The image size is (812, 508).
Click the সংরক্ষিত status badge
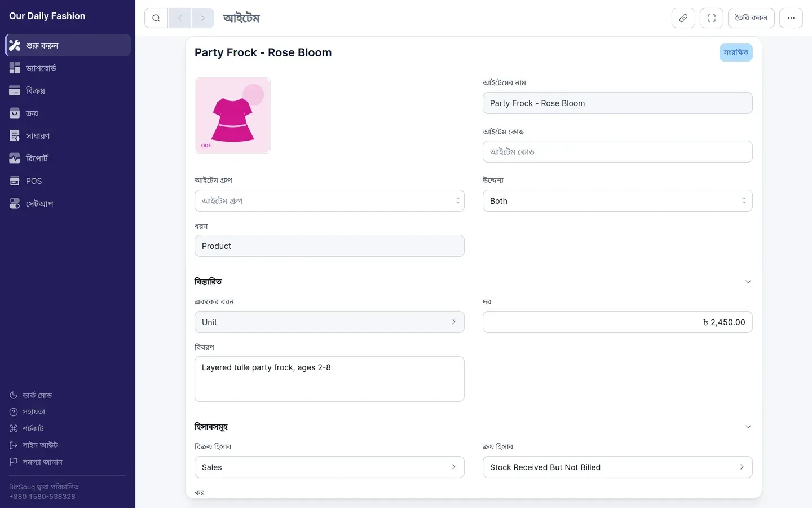[x=736, y=52]
